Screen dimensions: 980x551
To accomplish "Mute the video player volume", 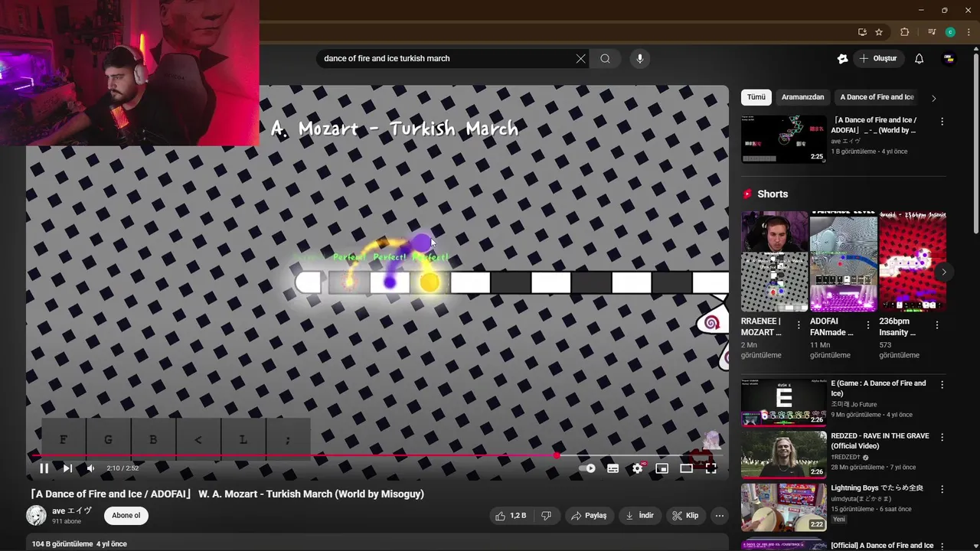I will tap(90, 468).
